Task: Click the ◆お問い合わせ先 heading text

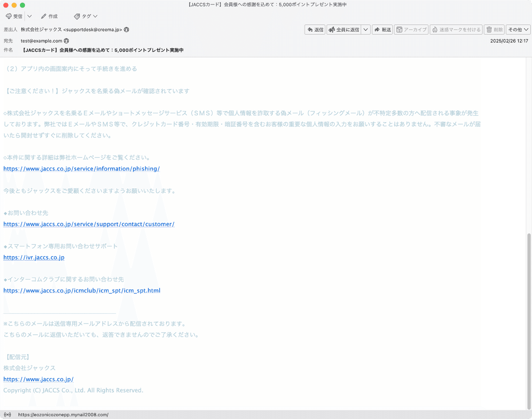Action: tap(26, 213)
